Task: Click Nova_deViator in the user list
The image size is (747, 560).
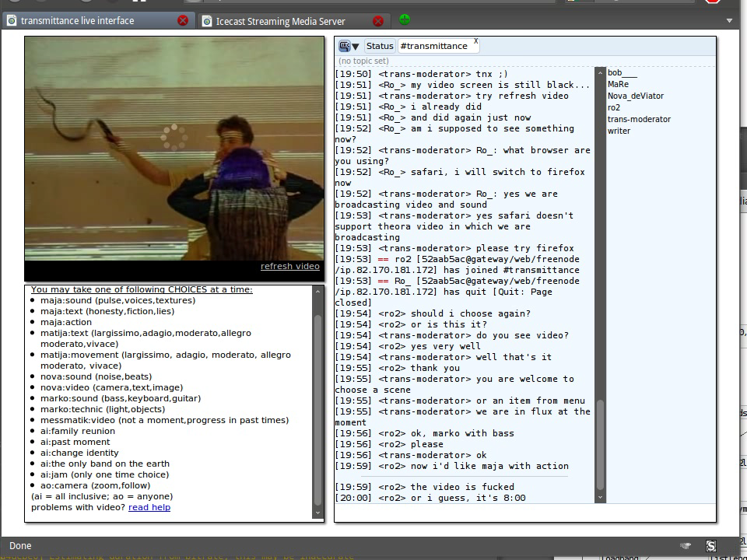Action: (x=636, y=96)
